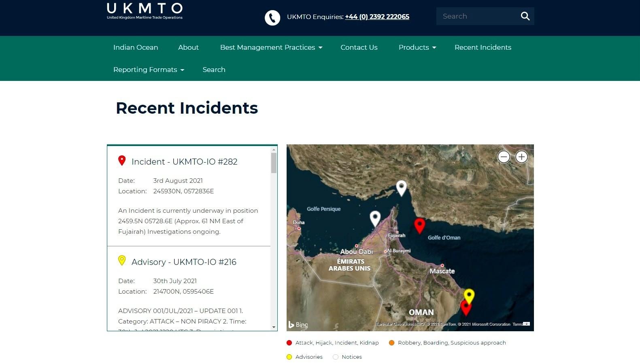Select the red incident pin in Golfe d'Oman
The width and height of the screenshot is (640, 364).
(x=420, y=226)
